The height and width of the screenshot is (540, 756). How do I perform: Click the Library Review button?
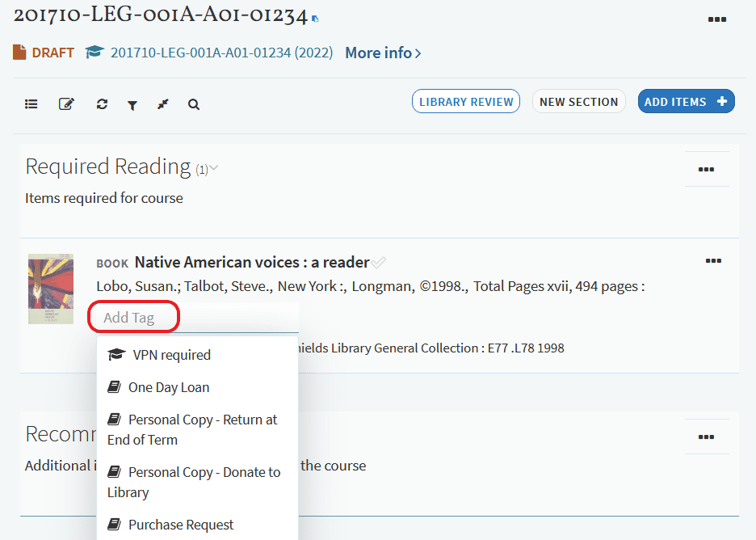pyautogui.click(x=466, y=102)
